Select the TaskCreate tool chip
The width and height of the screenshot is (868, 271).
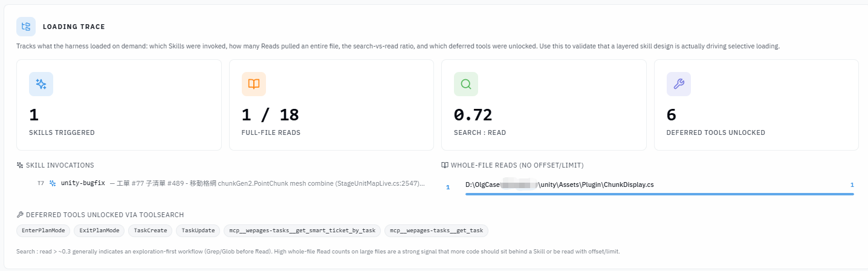coord(150,230)
